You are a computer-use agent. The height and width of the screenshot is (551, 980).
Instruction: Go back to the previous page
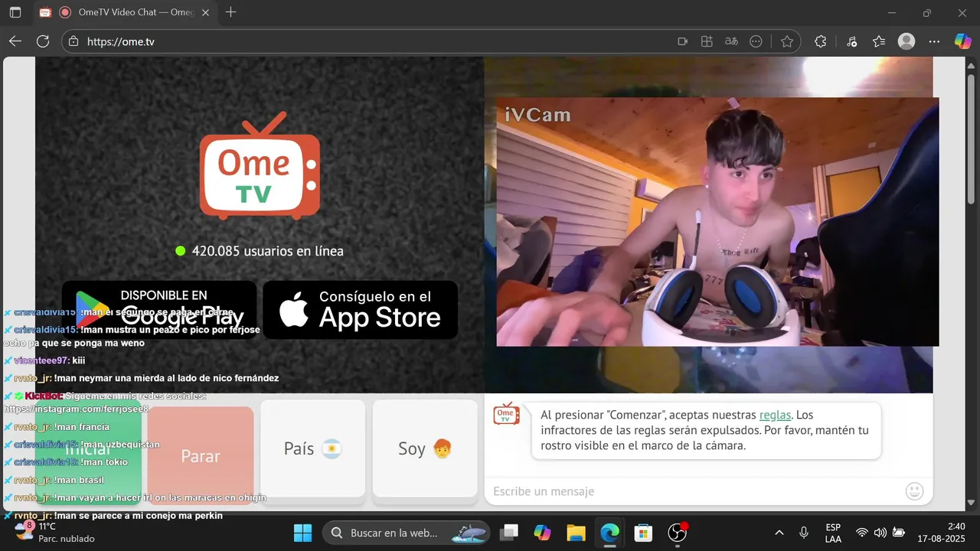pyautogui.click(x=15, y=41)
